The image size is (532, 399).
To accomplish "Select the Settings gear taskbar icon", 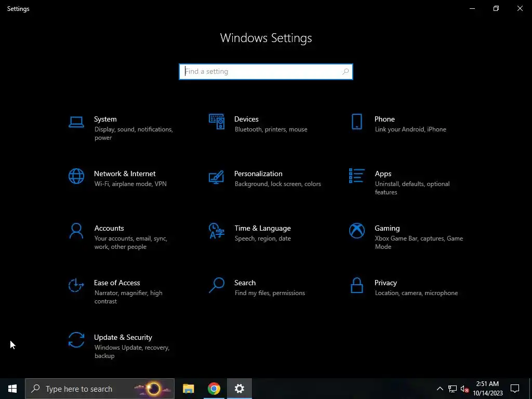I will pos(239,389).
